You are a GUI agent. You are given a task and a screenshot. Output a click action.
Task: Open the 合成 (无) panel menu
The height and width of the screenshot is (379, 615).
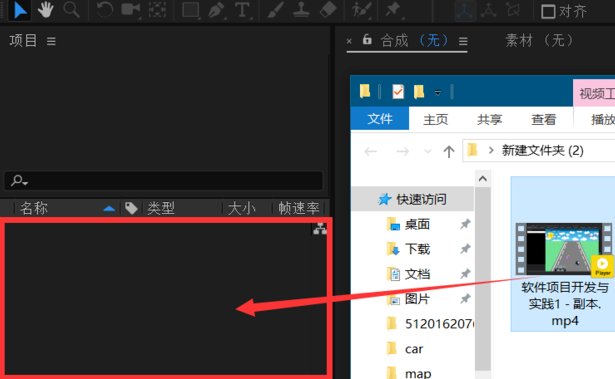point(463,41)
